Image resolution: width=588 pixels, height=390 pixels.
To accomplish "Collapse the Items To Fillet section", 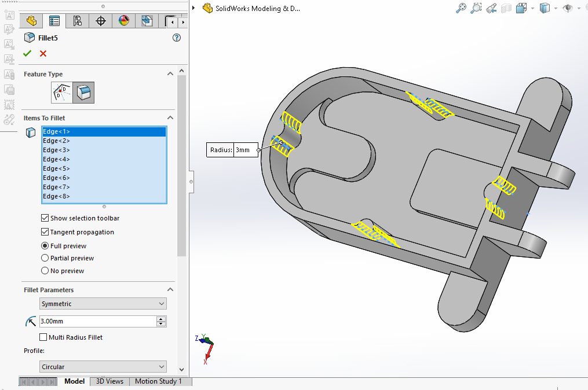I will click(x=170, y=118).
